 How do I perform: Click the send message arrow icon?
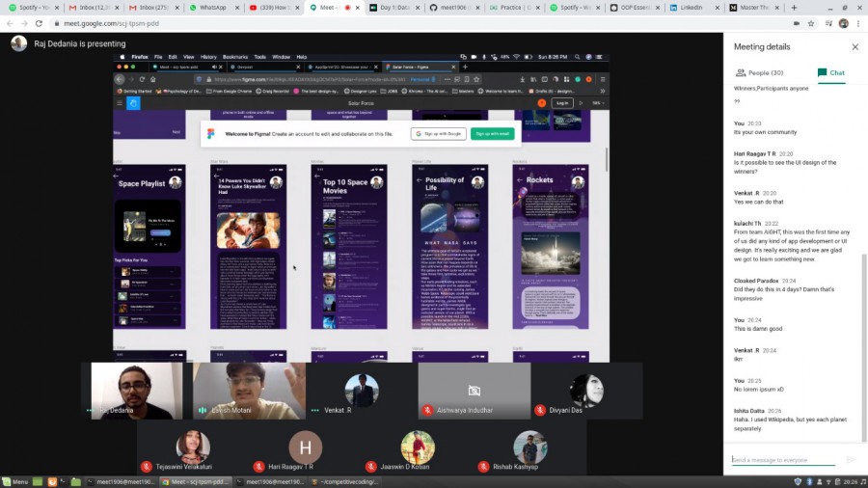(x=851, y=460)
